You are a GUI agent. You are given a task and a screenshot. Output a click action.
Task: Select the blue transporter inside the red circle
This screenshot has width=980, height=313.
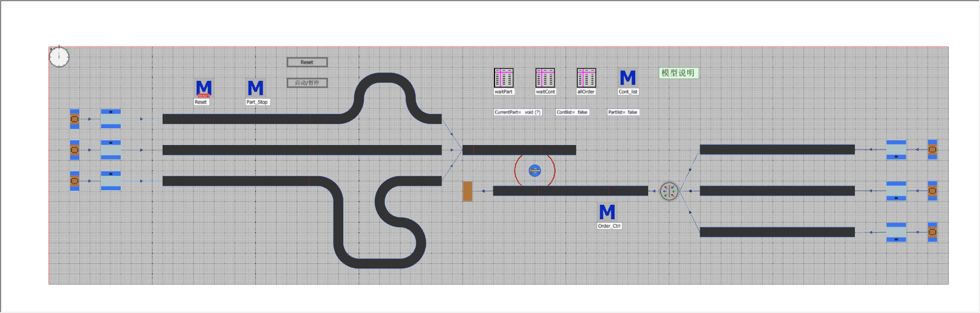click(x=535, y=171)
